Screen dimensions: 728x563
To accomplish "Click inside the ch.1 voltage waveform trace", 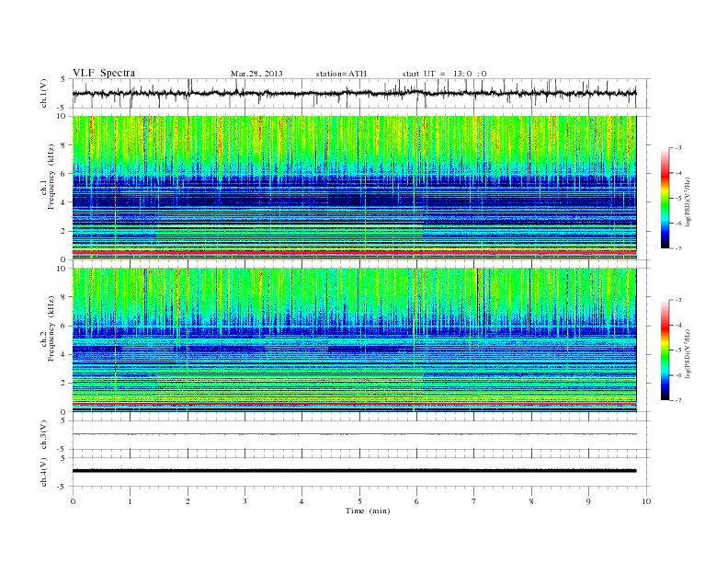I will point(354,93).
